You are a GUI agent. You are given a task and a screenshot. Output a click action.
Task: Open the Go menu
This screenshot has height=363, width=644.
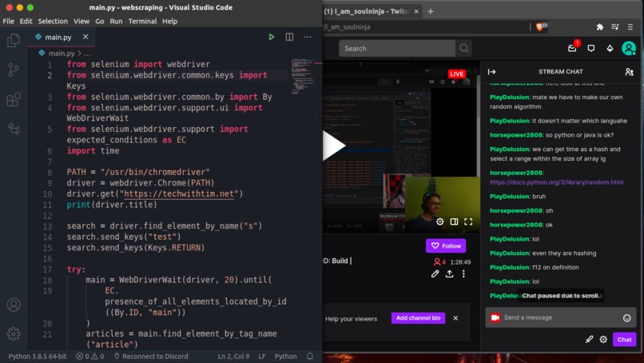[x=100, y=22]
